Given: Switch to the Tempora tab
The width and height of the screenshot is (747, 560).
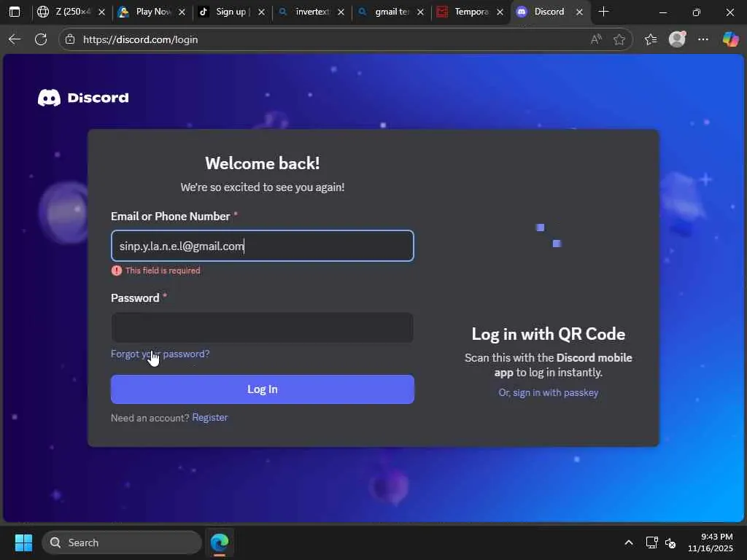Looking at the screenshot, I should (x=470, y=12).
